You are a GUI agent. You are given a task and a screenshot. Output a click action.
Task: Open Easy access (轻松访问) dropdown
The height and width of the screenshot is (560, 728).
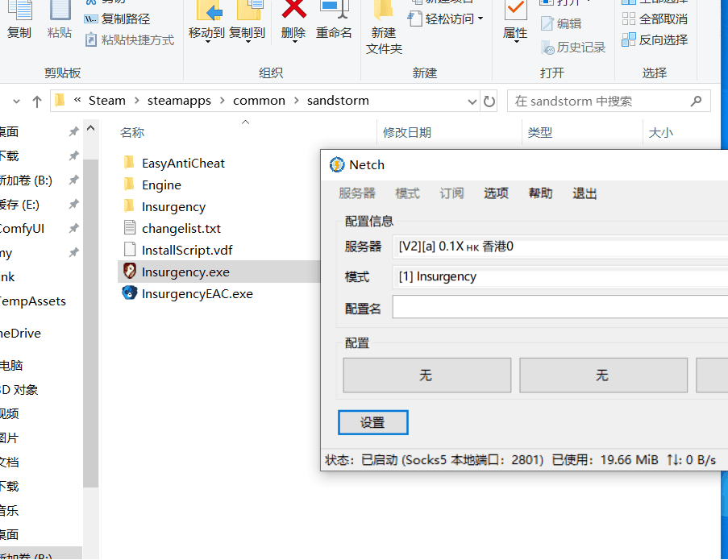446,19
